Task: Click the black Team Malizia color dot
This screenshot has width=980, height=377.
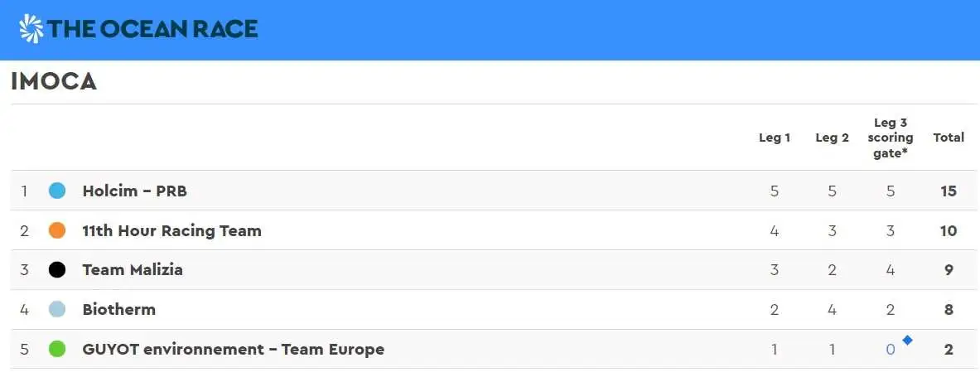Action: [x=57, y=270]
